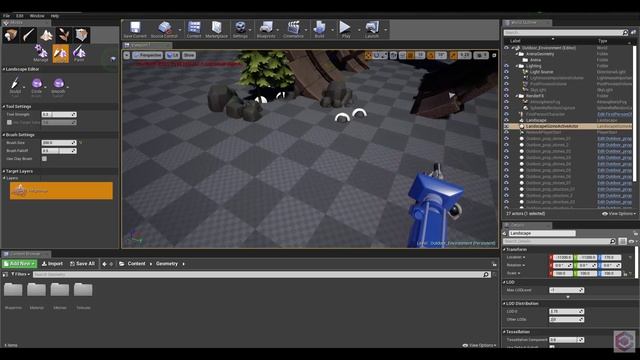Select the Viewport 1 tab
Screen dimensions: 640x360
[x=147, y=45]
